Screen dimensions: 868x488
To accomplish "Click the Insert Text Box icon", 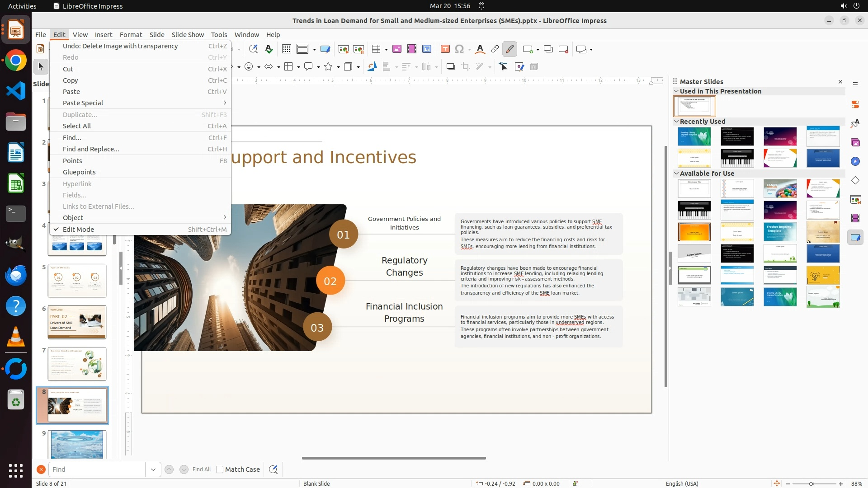I will click(445, 49).
